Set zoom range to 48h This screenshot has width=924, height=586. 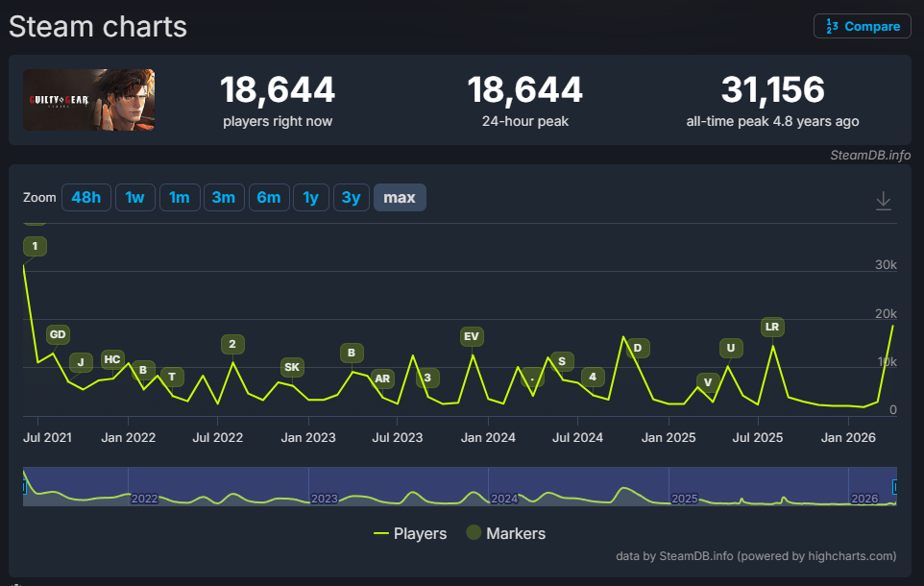[x=86, y=198]
